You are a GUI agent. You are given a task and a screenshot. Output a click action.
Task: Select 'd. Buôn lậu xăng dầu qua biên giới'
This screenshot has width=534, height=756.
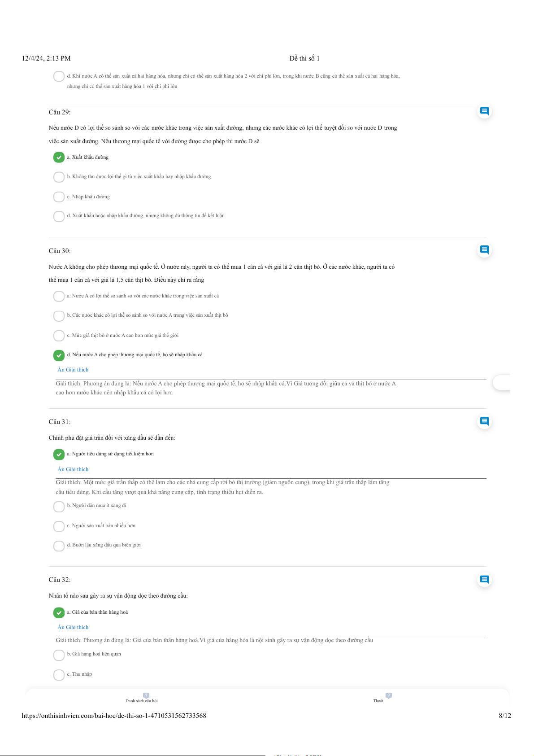[59, 546]
